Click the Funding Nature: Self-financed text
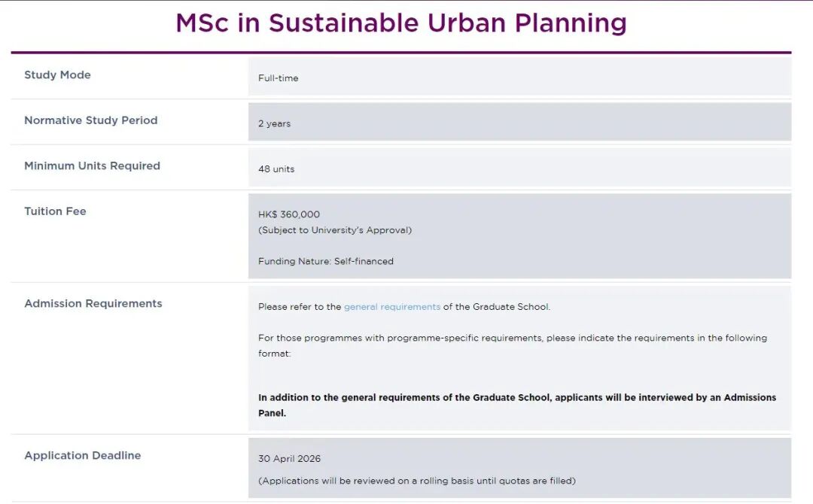The image size is (813, 504). tap(326, 261)
